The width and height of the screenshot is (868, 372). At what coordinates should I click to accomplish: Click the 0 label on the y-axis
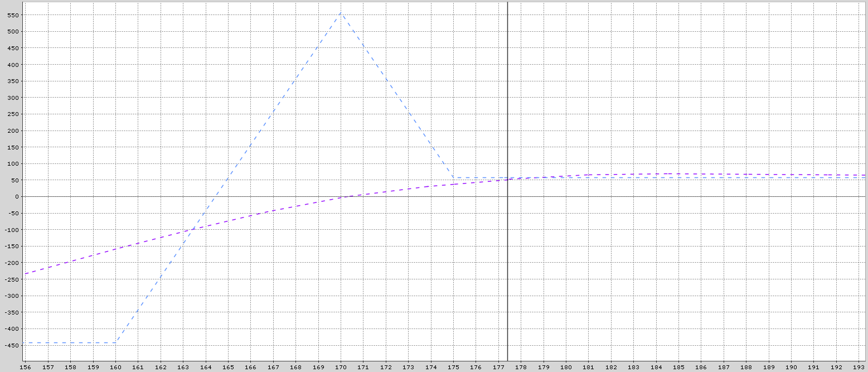(x=17, y=196)
